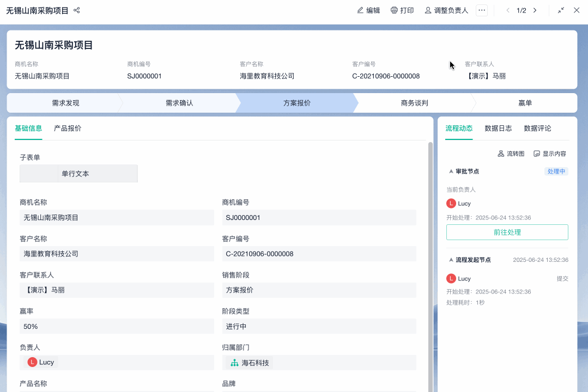
Task: Select the 需求发现 stage
Action: pyautogui.click(x=65, y=103)
